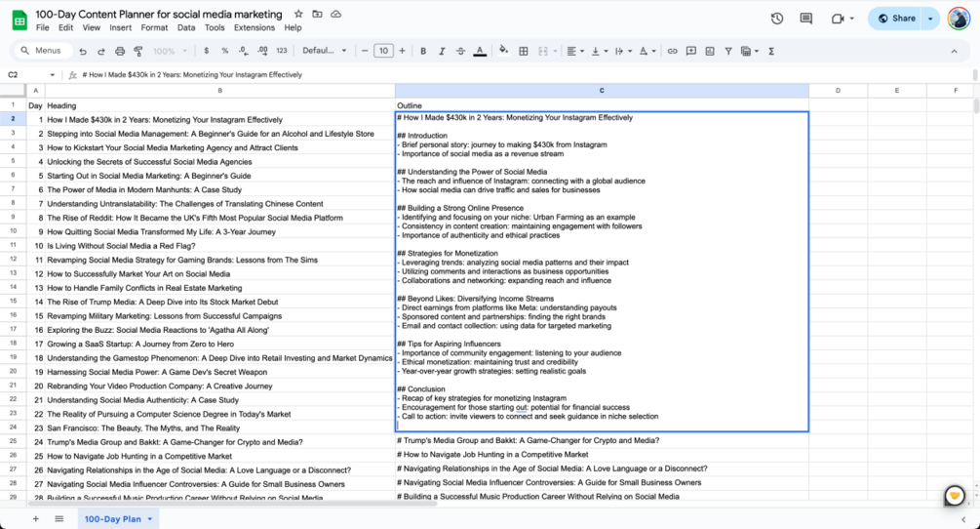980x529 pixels.
Task: Open the Help menu
Action: (x=294, y=27)
